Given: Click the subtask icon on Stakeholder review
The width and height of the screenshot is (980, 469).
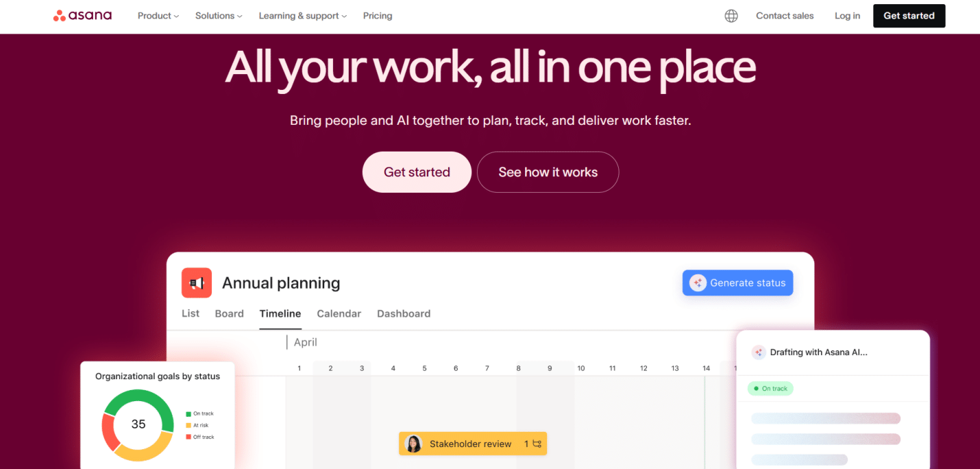Looking at the screenshot, I should (x=537, y=444).
